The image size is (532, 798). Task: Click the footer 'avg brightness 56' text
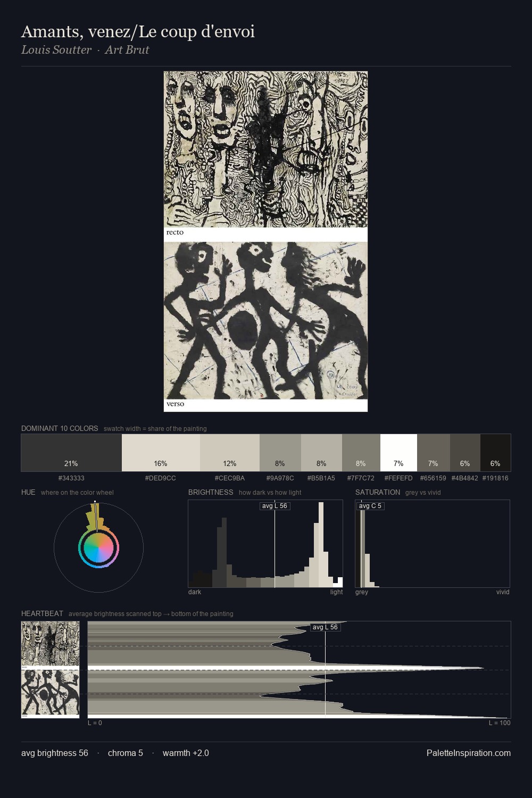click(55, 753)
